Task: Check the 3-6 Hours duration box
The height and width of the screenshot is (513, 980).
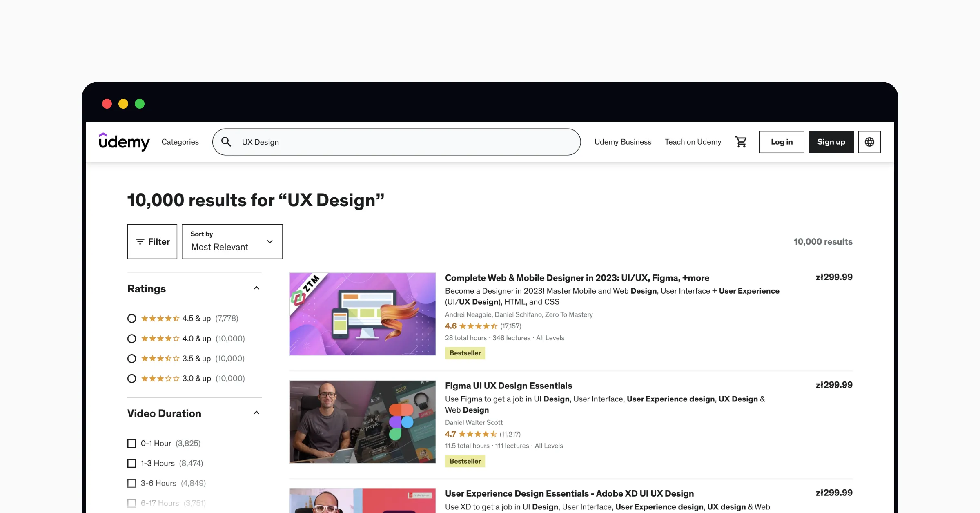Action: point(132,483)
